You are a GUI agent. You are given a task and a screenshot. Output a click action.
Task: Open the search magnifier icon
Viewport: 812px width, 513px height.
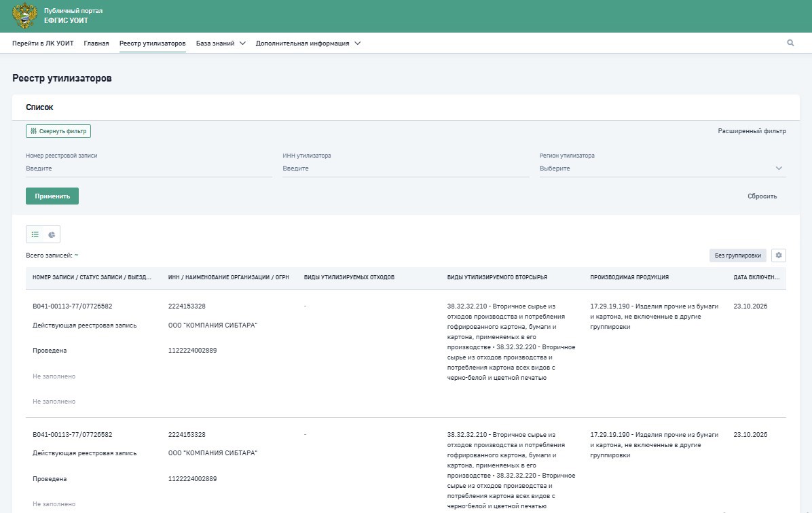(x=790, y=43)
